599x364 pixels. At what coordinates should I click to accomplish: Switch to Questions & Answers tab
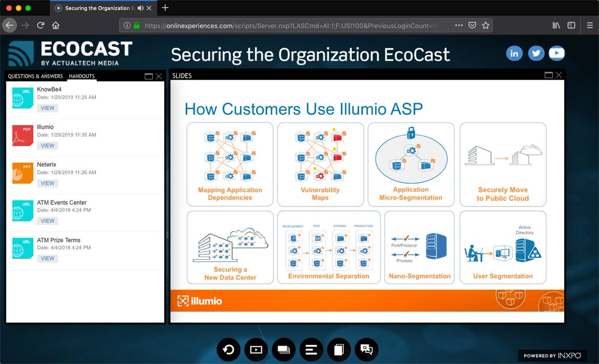coord(35,76)
